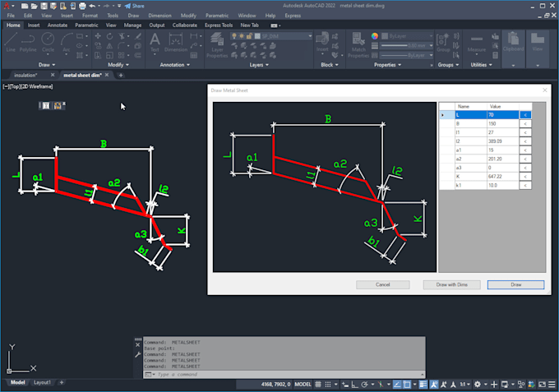This screenshot has height=392, width=559.
Task: Open the Dimension menu
Action: 159,16
